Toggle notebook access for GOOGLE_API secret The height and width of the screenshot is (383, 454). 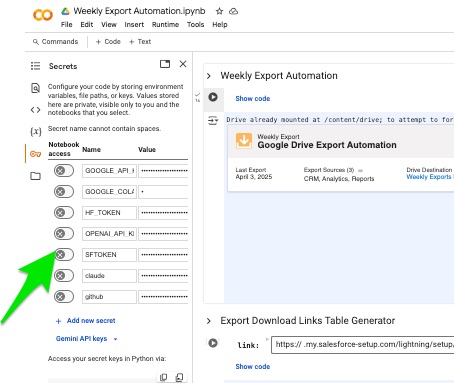tap(64, 171)
